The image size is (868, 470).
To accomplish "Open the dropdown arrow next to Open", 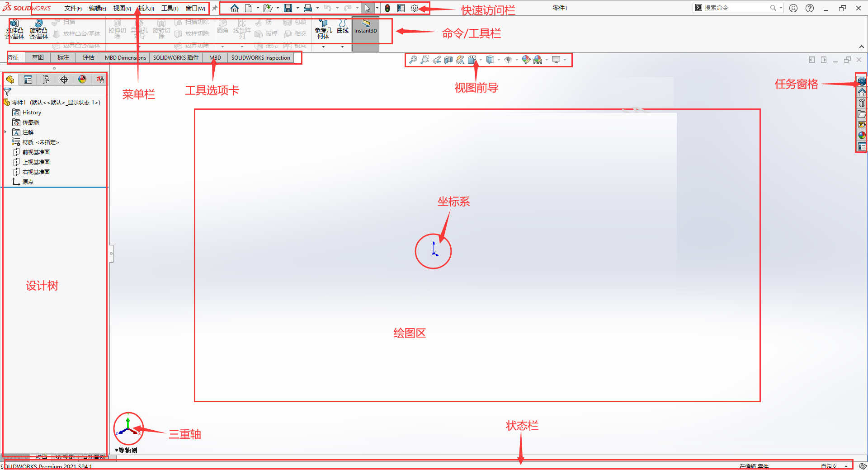I will coord(278,8).
